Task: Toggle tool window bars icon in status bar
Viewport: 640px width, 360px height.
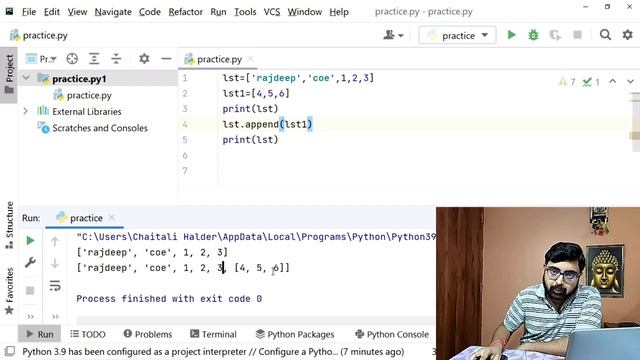Action: [9, 351]
